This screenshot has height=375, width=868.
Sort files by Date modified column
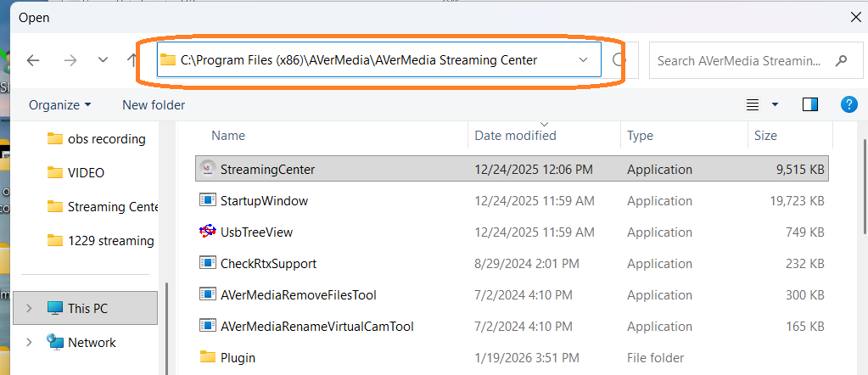tap(515, 136)
